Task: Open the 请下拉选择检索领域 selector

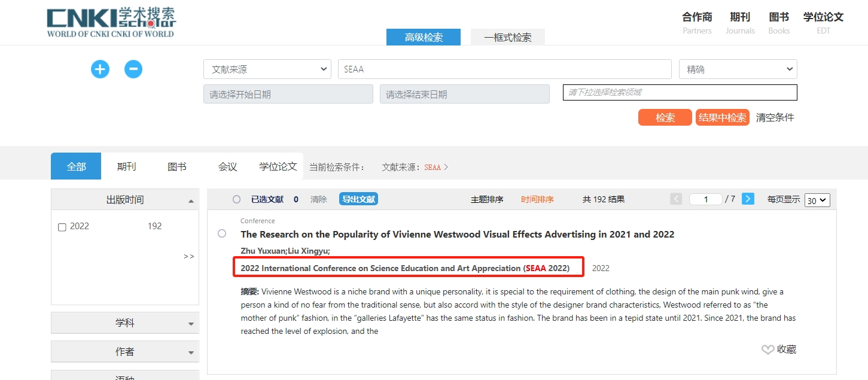Action: tap(680, 92)
